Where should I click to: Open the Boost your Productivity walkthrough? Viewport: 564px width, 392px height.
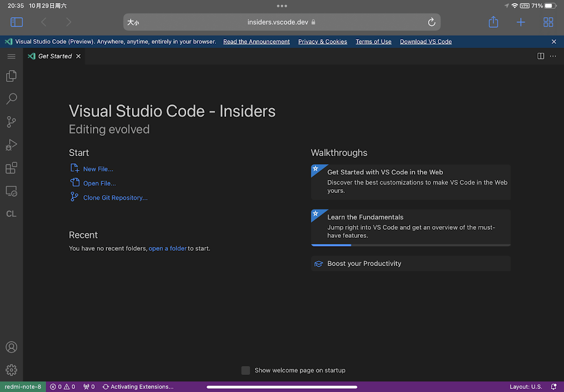coord(411,264)
